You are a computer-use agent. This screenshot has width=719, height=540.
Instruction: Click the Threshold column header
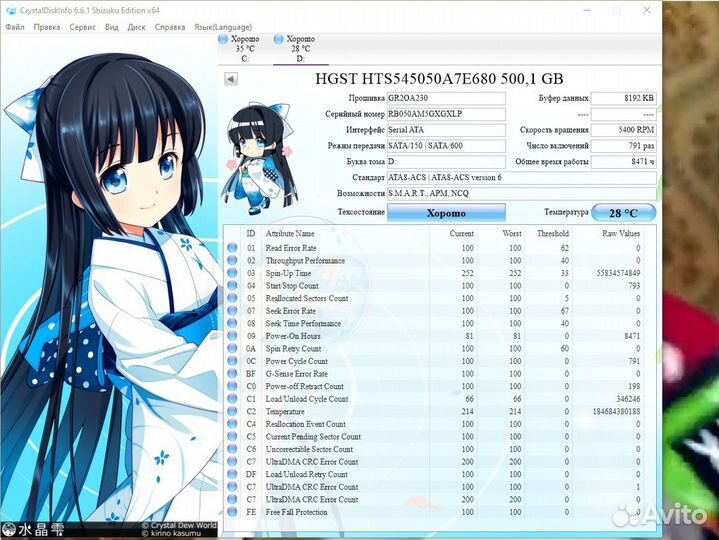[553, 234]
